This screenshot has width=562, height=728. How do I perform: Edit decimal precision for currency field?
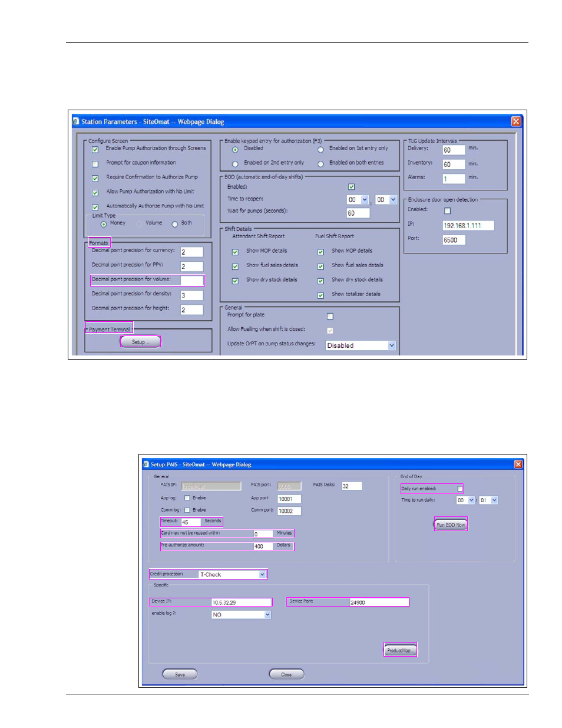point(192,252)
